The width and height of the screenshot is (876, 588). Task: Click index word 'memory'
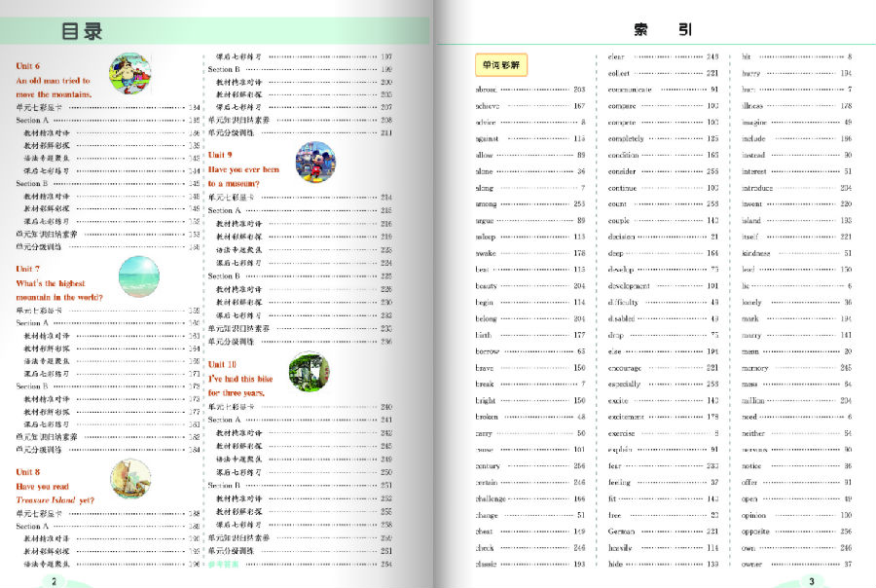pos(755,368)
